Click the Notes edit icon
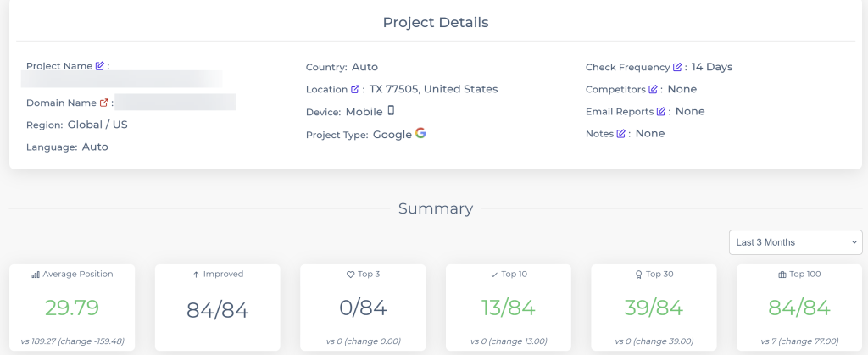868x355 pixels. 620,134
